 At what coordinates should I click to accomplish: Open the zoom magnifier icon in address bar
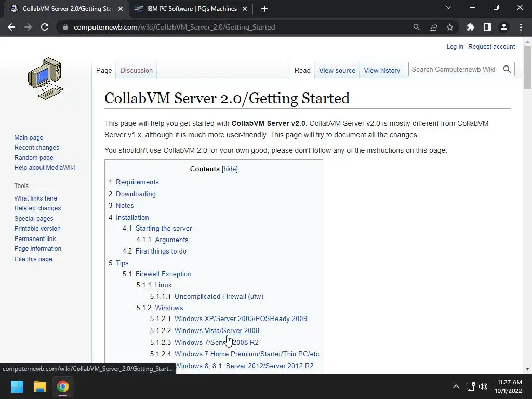[416, 27]
